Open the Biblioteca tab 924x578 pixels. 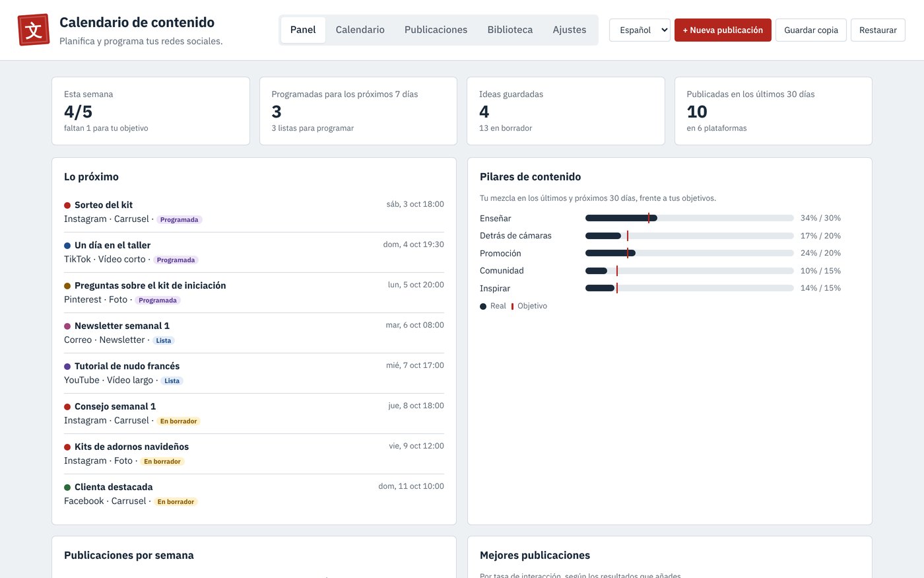click(510, 30)
